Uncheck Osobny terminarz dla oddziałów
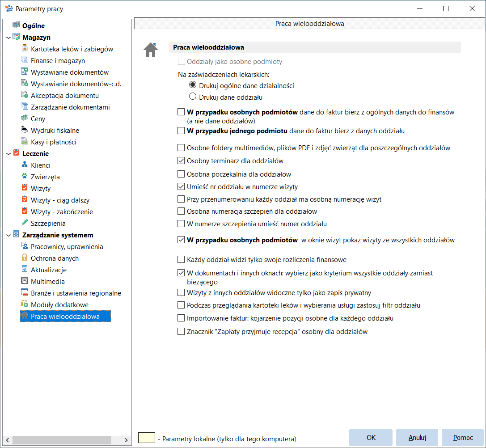The height and width of the screenshot is (448, 486). click(181, 161)
